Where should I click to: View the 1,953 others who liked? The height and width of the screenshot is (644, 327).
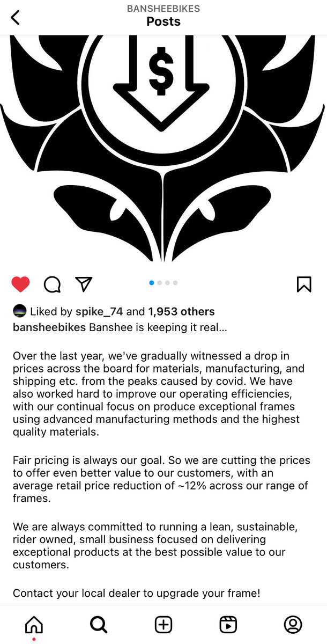point(181,312)
